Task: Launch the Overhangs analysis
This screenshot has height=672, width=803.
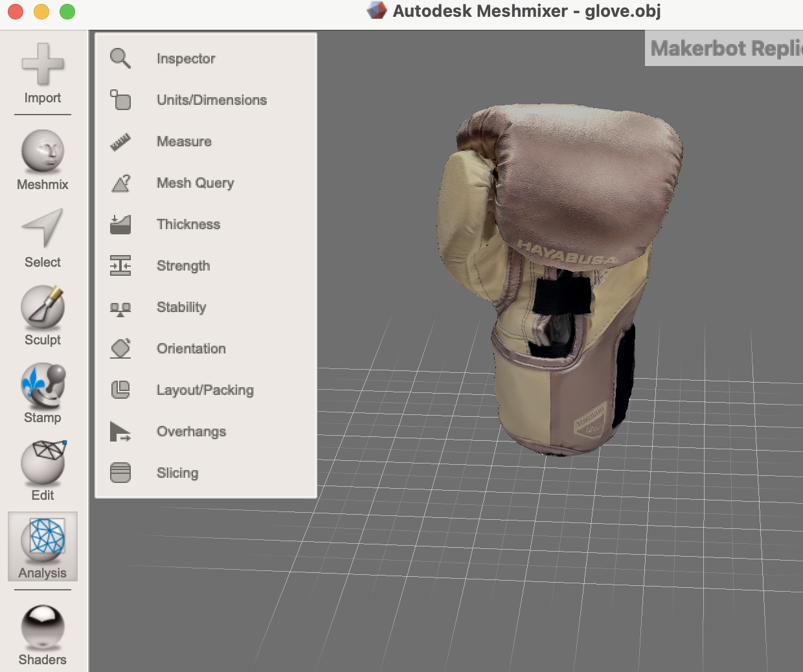Action: (x=191, y=431)
